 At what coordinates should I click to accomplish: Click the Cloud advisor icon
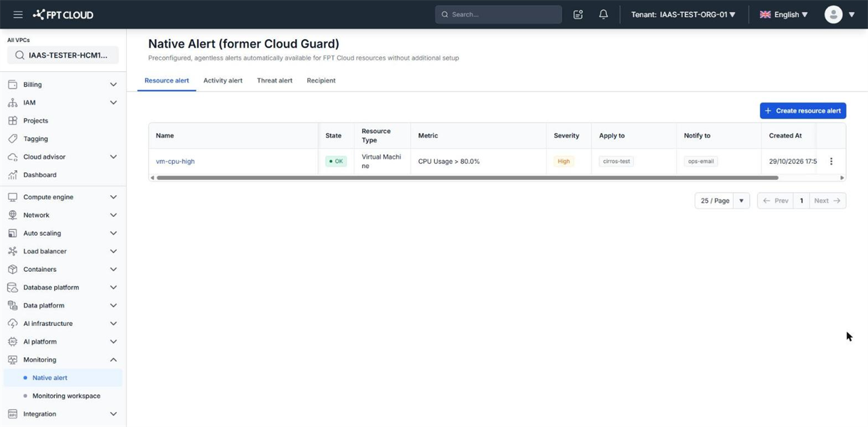(12, 157)
